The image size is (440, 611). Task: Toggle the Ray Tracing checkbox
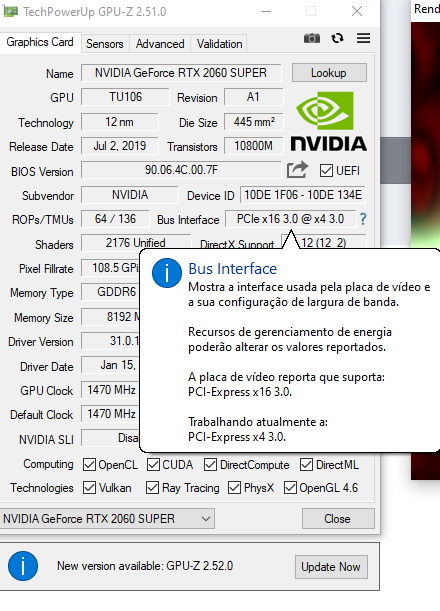152,487
